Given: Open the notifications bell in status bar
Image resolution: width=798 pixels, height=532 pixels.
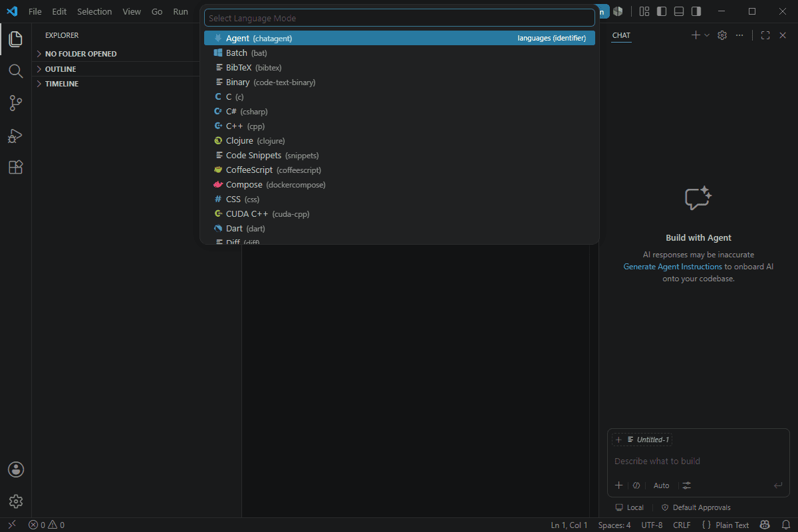Looking at the screenshot, I should pyautogui.click(x=785, y=525).
